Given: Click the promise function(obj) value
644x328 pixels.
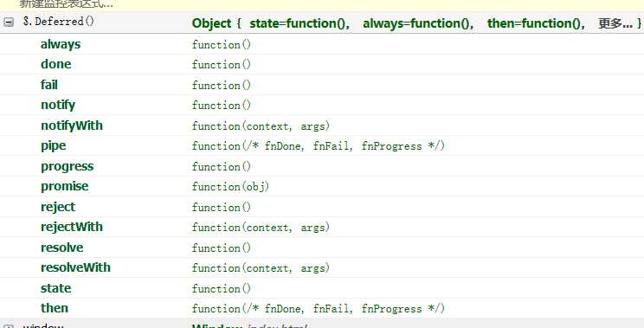Looking at the screenshot, I should coord(230,186).
